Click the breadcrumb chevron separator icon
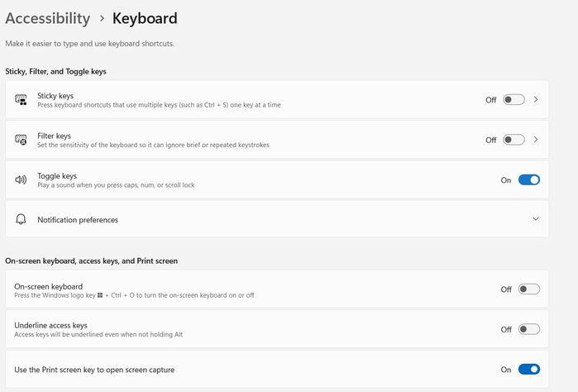This screenshot has height=392, width=578. [x=102, y=18]
